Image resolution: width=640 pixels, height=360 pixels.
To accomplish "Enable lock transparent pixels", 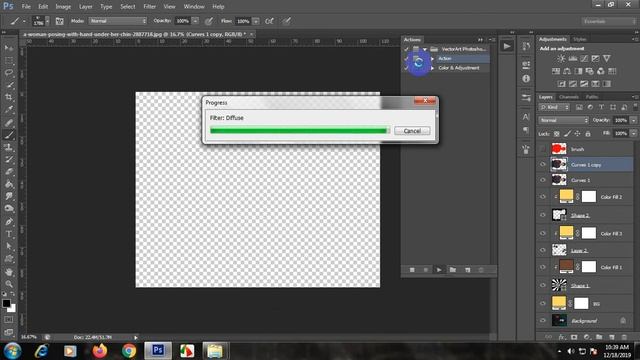I will coord(556,133).
